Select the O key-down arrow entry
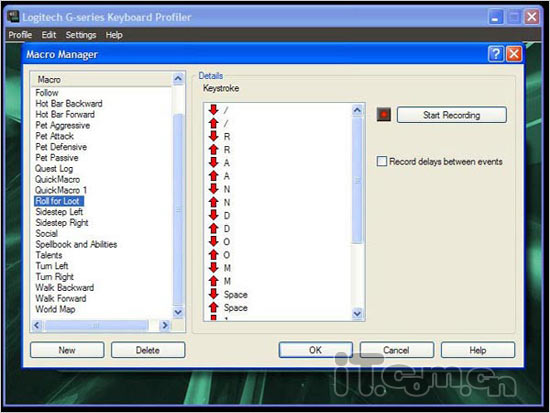This screenshot has width=550, height=413. click(x=213, y=241)
